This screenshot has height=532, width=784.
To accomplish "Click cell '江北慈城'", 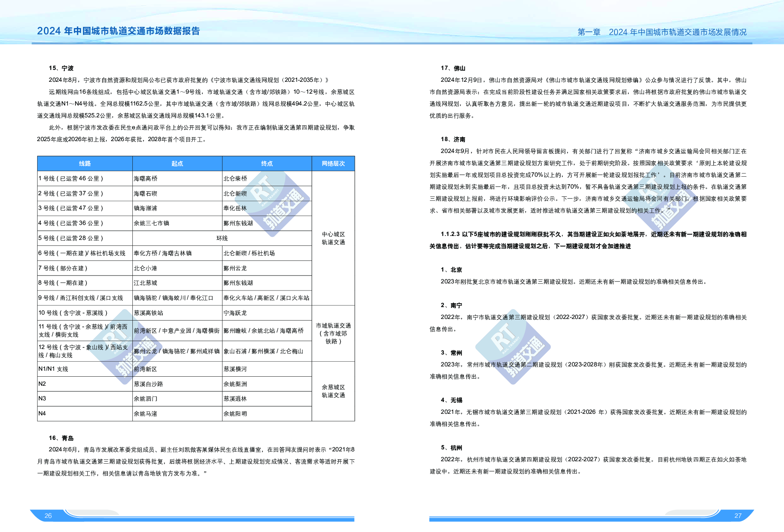I will pyautogui.click(x=177, y=283).
